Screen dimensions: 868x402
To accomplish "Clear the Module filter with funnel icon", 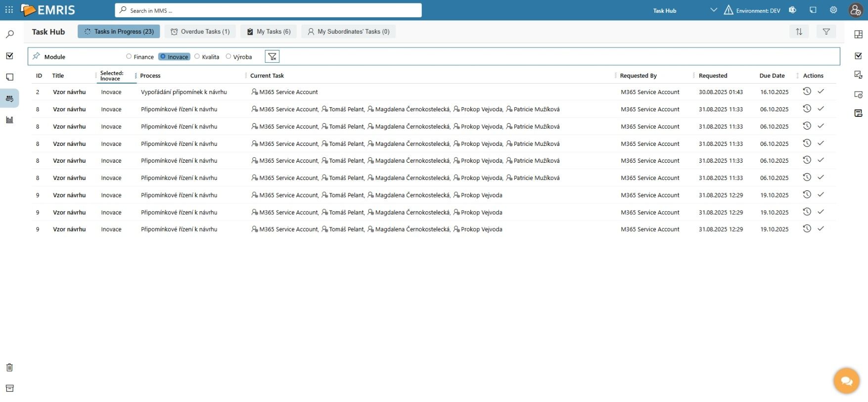I will point(272,57).
